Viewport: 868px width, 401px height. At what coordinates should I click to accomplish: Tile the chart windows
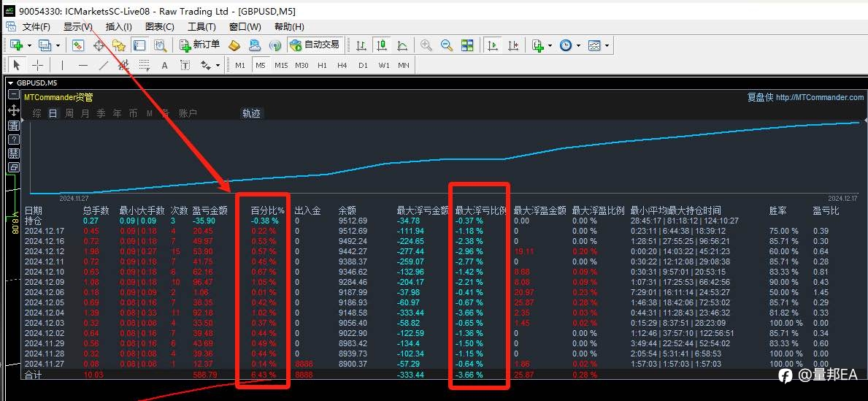tap(467, 45)
